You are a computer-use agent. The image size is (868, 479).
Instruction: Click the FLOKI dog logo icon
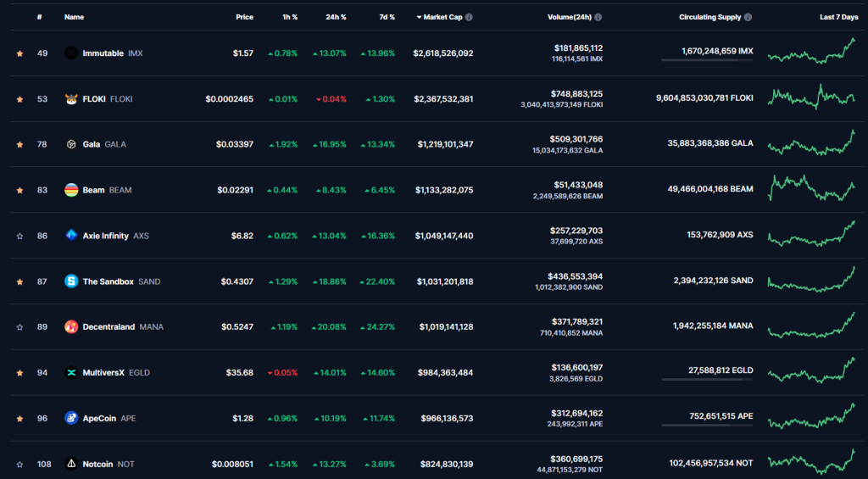[x=71, y=99]
